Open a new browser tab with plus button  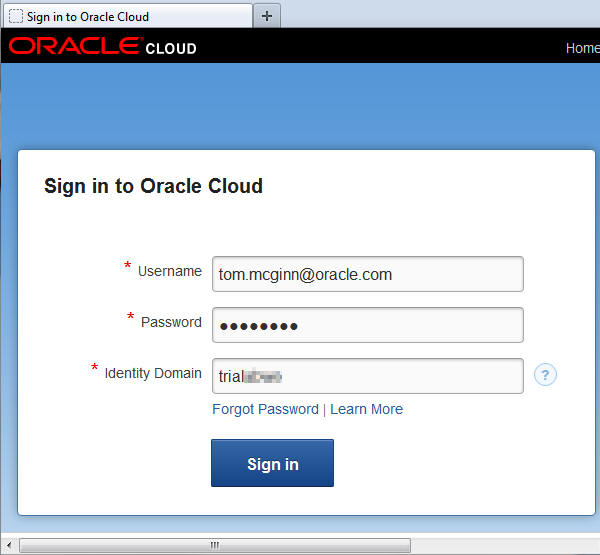pyautogui.click(x=267, y=16)
